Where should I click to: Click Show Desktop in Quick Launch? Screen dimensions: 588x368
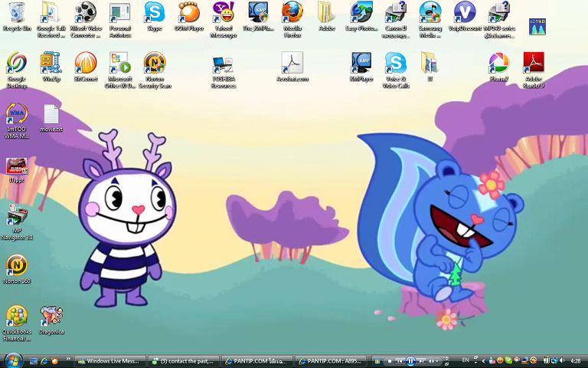coord(34,361)
